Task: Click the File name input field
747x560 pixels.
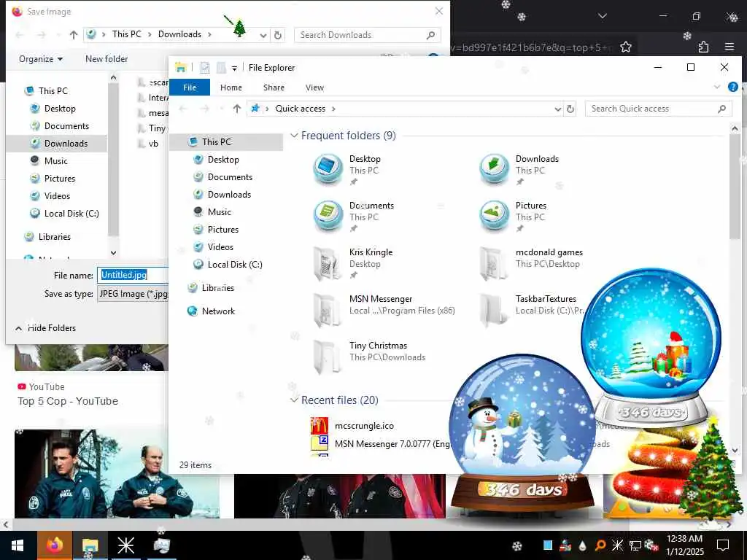Action: coord(133,275)
